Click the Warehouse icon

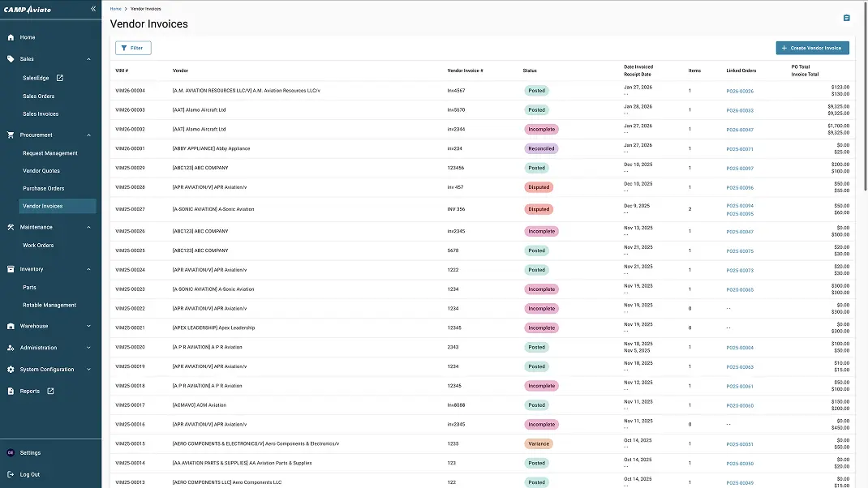pyautogui.click(x=11, y=327)
